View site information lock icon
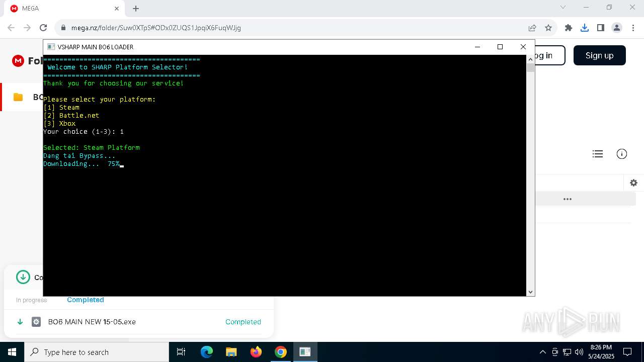This screenshot has width=644, height=362. click(x=63, y=28)
